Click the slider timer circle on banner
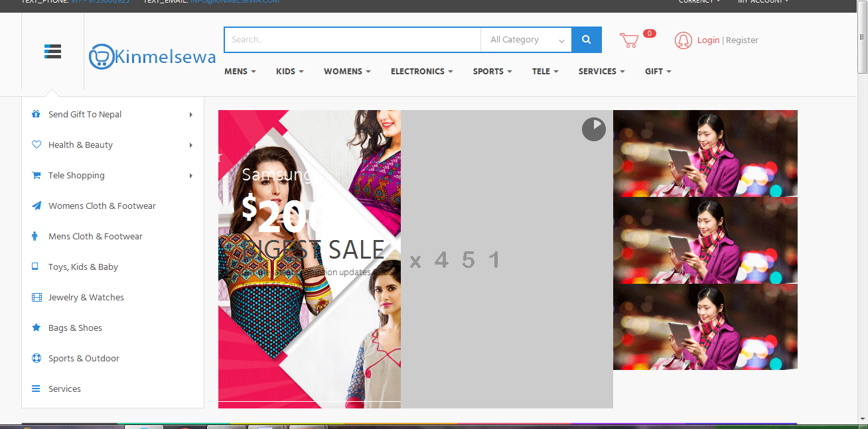Viewport: 868px width, 429px height. [x=594, y=129]
